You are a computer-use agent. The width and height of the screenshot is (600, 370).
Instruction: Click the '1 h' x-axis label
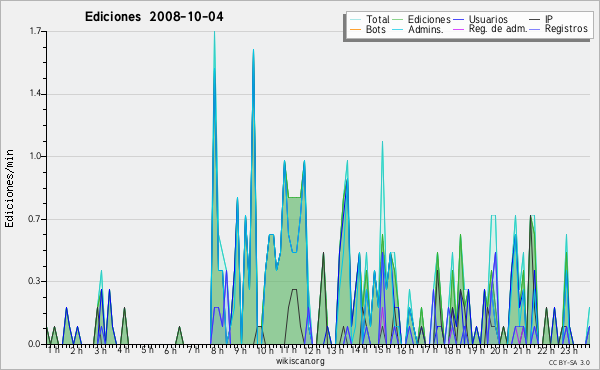pos(54,350)
